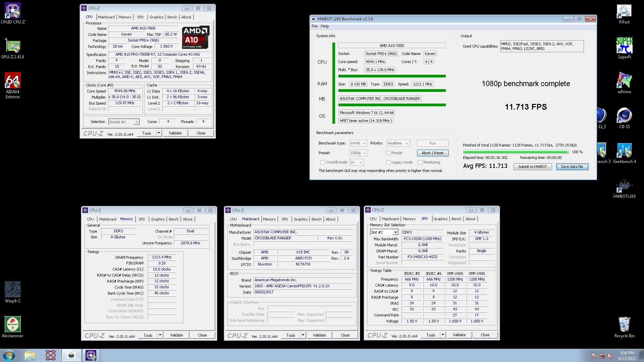Screen dimensions: 644x362
Task: Open the Benchmark type 64-bit dropdown
Action: (x=358, y=143)
